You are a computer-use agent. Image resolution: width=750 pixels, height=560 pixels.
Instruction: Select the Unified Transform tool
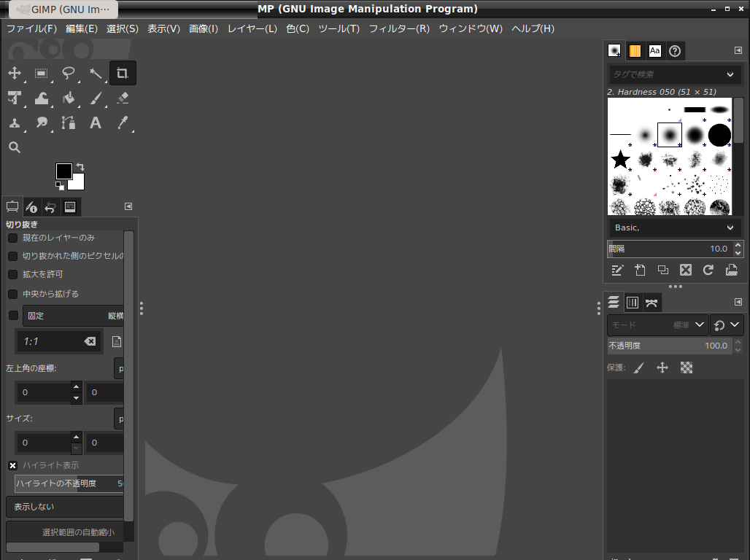pyautogui.click(x=15, y=98)
